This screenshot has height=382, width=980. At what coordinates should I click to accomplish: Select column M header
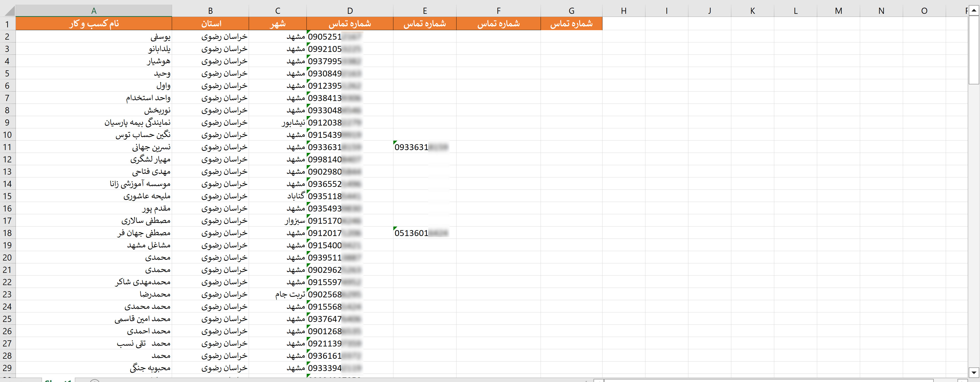click(x=838, y=11)
